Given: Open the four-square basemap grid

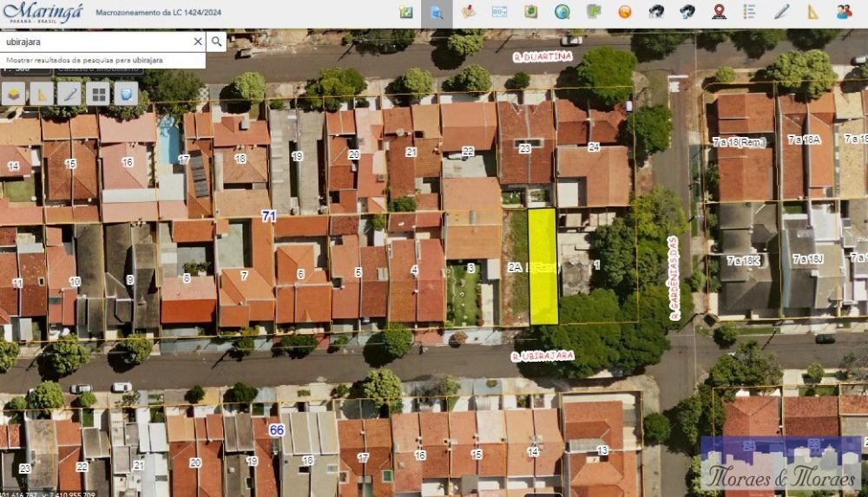Looking at the screenshot, I should point(98,94).
